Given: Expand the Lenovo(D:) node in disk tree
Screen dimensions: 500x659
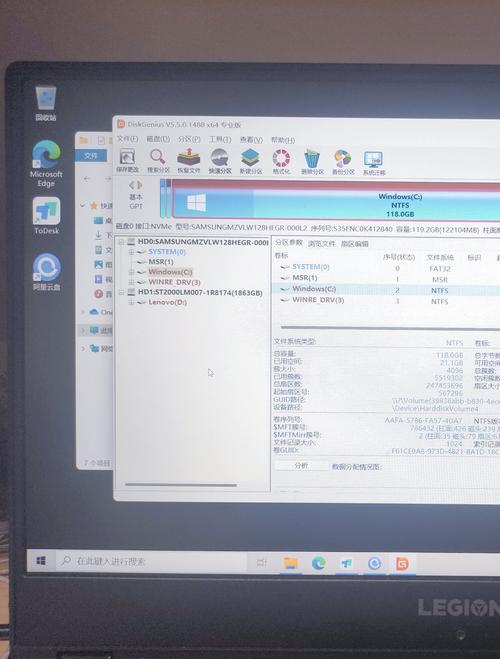Looking at the screenshot, I should 131,303.
